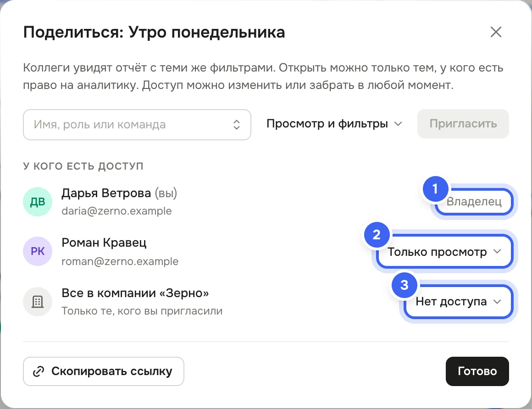Click the «Владелец» role label
Viewport: 532px width, 409px height.
point(474,201)
